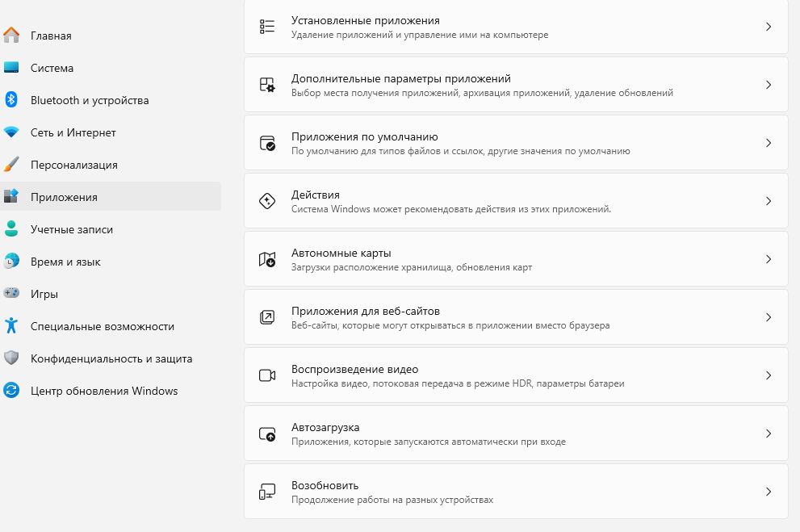Open Персонализация settings section
800x532 pixels.
click(74, 165)
